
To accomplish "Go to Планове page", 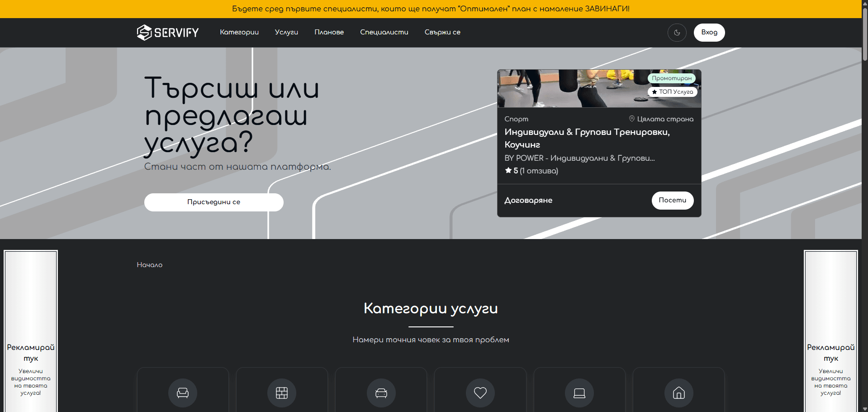I will pos(329,32).
